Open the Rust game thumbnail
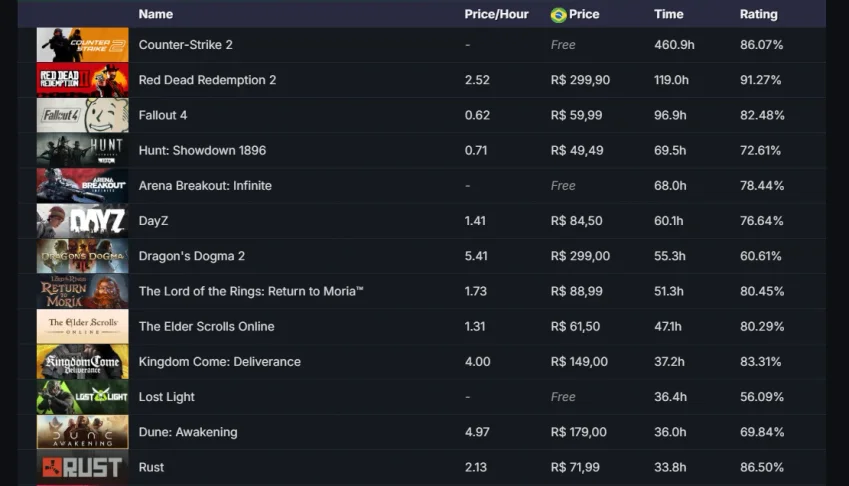The image size is (849, 486). [83, 467]
